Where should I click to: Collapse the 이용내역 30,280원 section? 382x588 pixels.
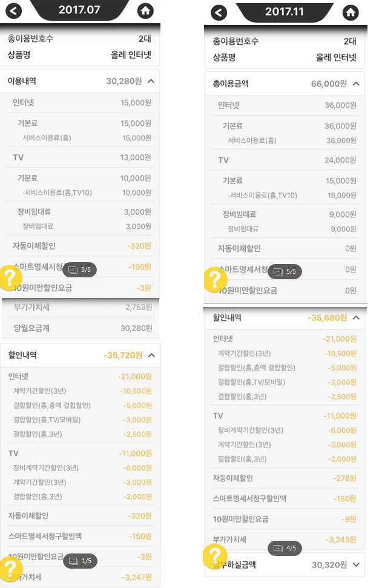tap(151, 81)
